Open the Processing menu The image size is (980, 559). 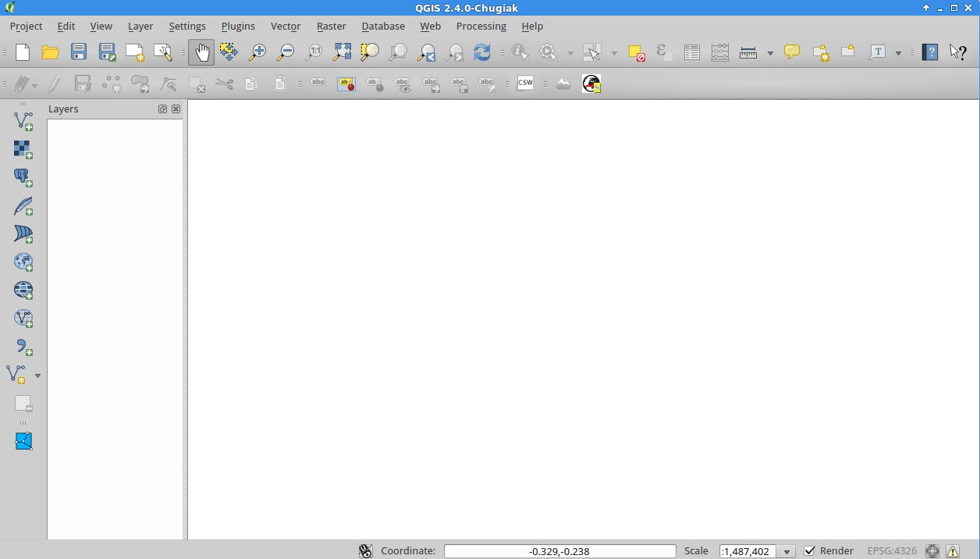tap(481, 26)
